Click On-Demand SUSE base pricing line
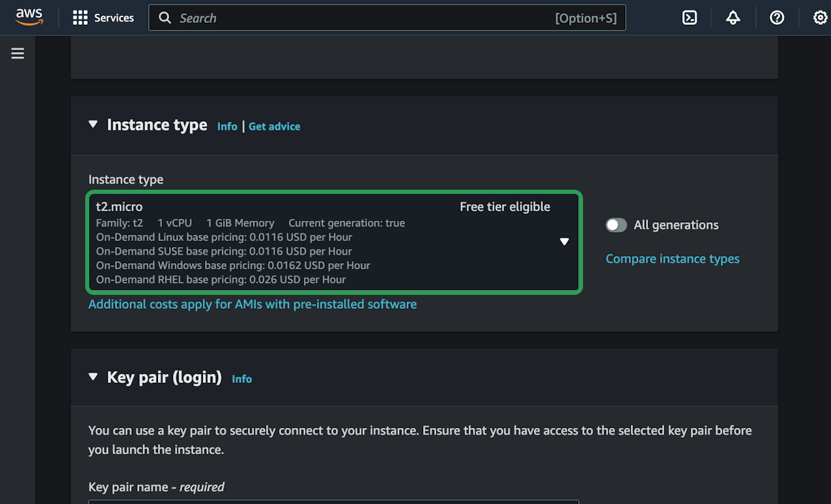Image resolution: width=831 pixels, height=504 pixels. click(x=224, y=251)
